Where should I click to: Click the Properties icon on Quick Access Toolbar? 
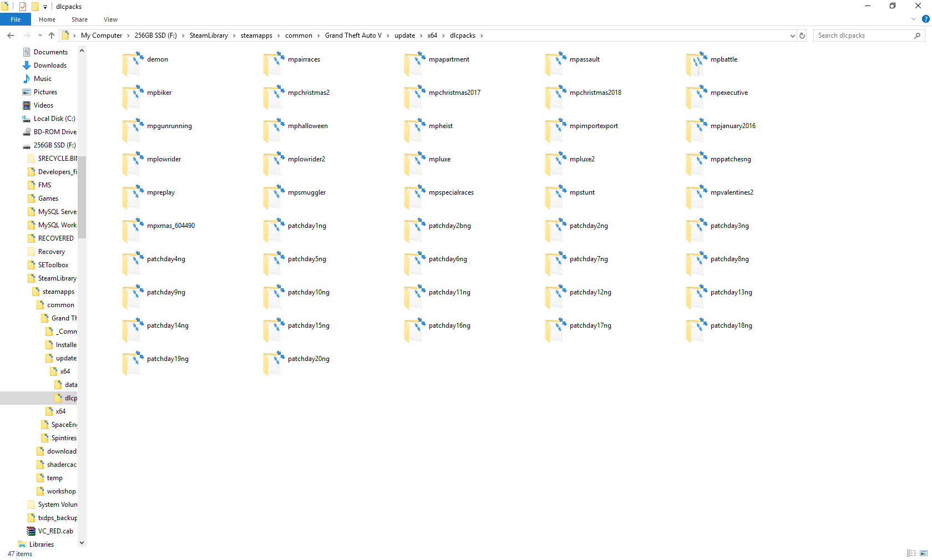tap(23, 6)
